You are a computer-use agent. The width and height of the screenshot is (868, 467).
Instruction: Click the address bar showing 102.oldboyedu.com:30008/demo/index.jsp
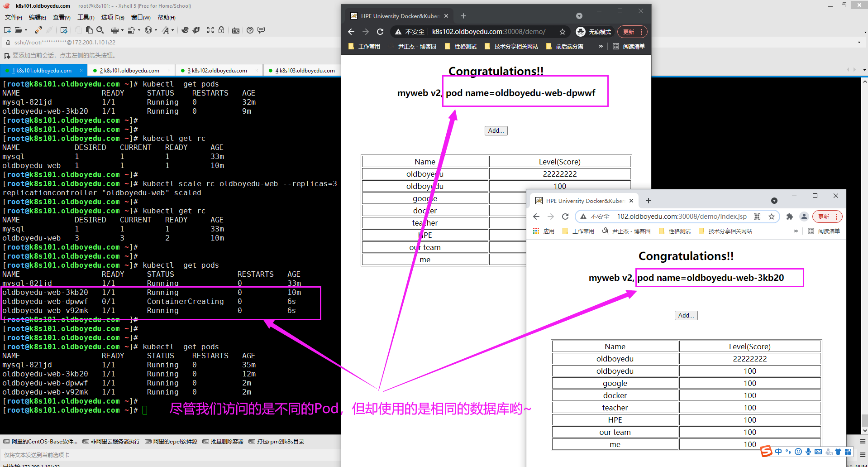682,217
